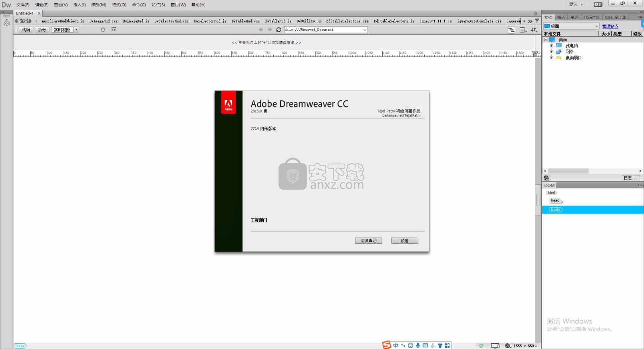Toggle Sogou Chinese mode 中 icon
Viewport: 644px width, 349px height.
pos(396,345)
